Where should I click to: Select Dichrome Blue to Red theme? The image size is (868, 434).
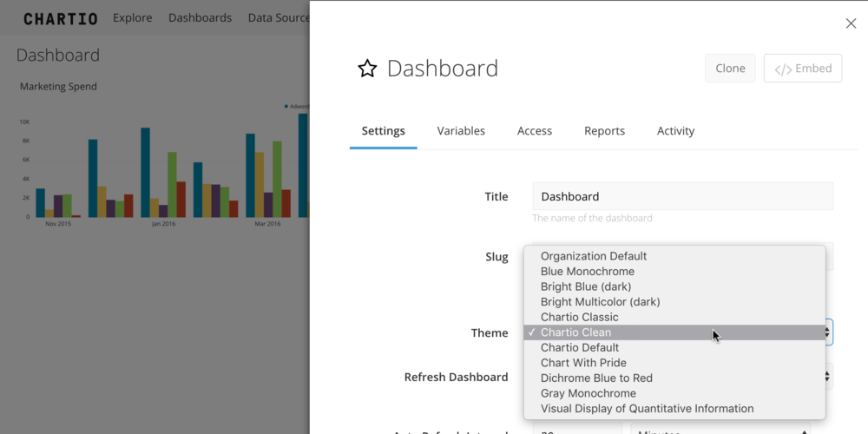[x=674, y=378]
